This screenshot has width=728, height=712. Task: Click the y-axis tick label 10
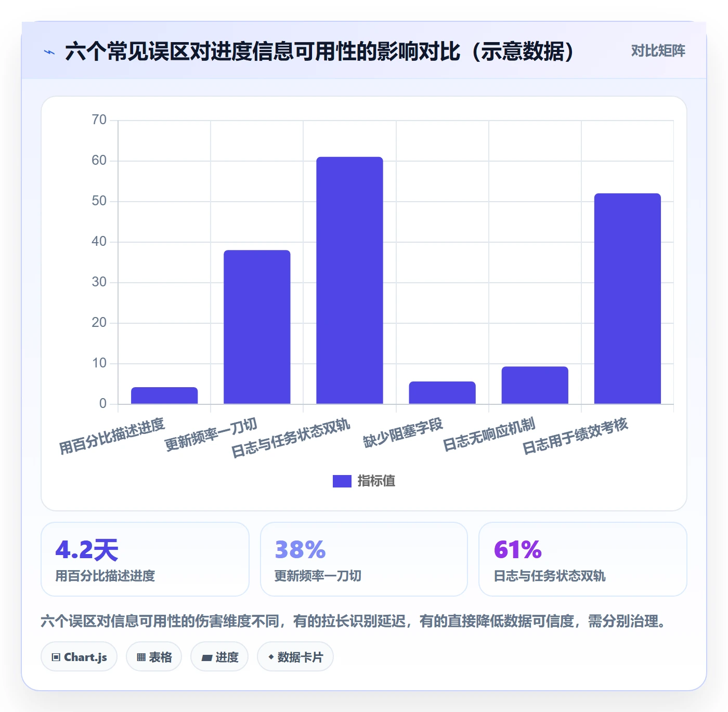click(99, 363)
